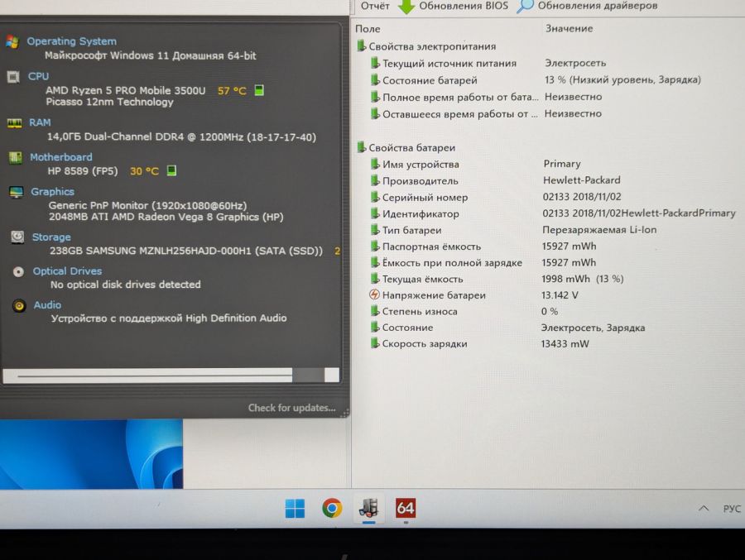Show hidden tray icons chevron

(704, 508)
